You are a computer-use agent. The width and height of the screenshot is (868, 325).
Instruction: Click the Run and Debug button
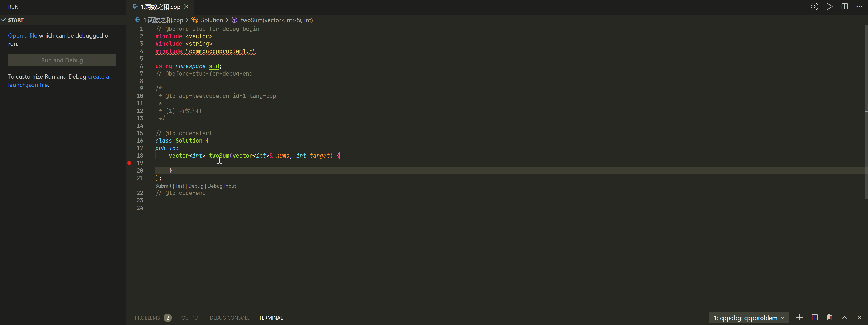(x=62, y=60)
